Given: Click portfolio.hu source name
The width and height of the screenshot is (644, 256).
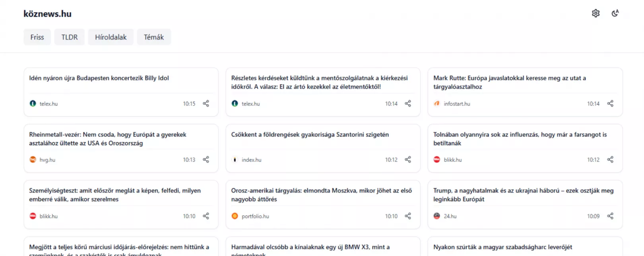Looking at the screenshot, I should click(255, 216).
